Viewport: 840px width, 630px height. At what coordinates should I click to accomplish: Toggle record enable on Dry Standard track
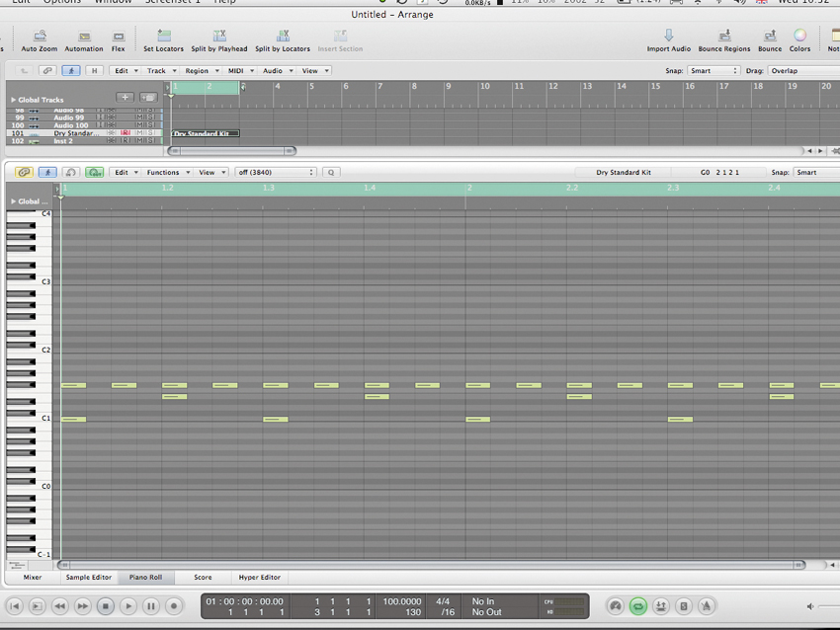(126, 132)
